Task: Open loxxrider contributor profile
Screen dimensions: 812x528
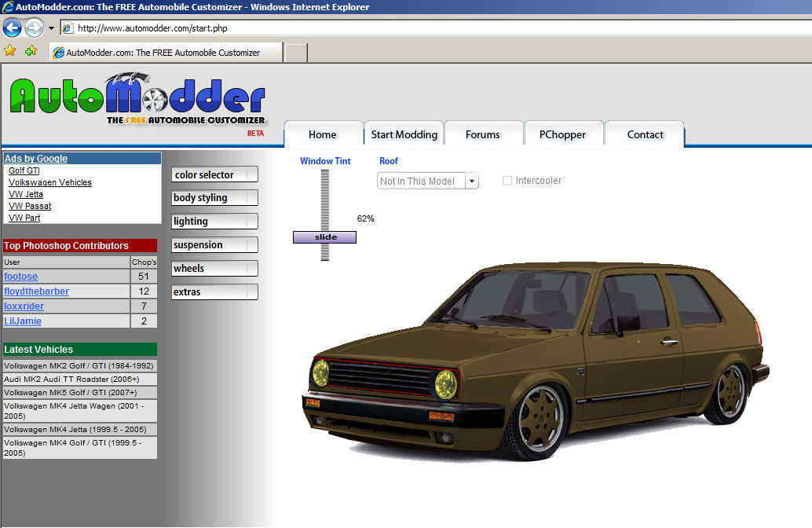Action: tap(24, 306)
